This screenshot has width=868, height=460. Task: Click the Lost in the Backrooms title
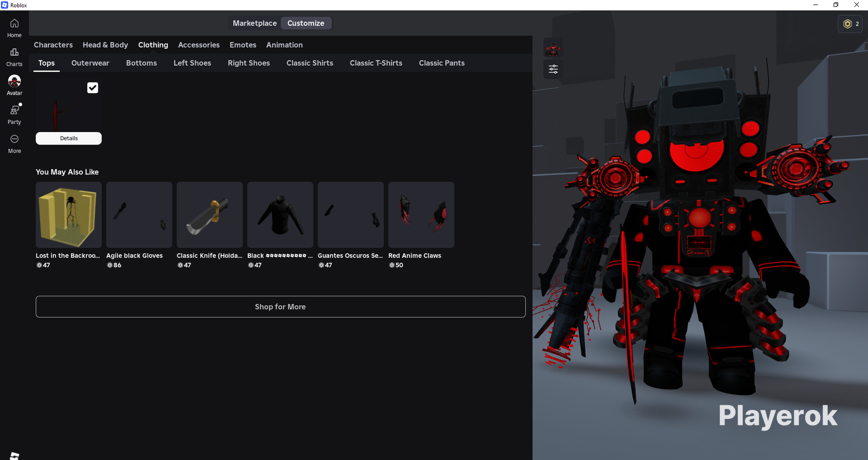click(68, 256)
